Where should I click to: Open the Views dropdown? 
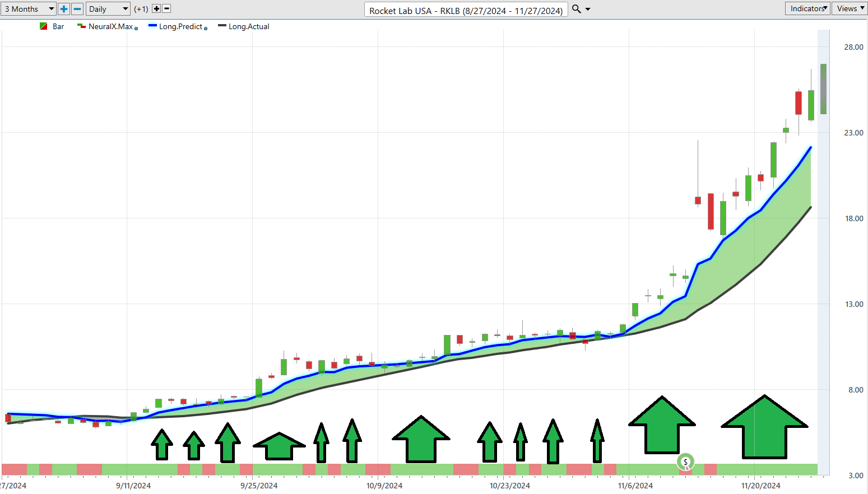click(850, 8)
